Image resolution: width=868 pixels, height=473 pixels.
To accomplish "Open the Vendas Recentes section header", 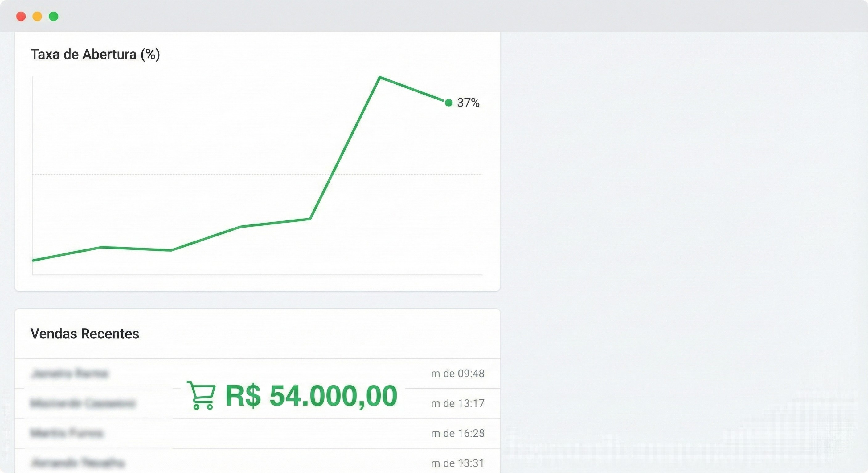I will pyautogui.click(x=84, y=334).
